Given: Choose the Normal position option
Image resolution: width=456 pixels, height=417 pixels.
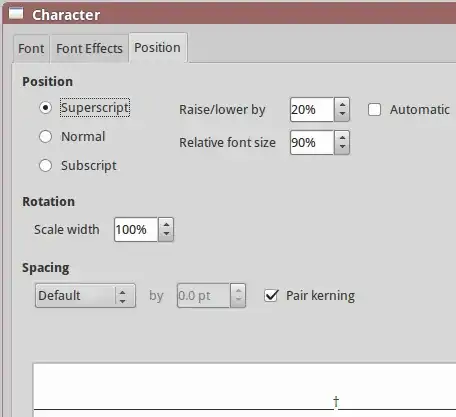Looking at the screenshot, I should click(x=45, y=137).
